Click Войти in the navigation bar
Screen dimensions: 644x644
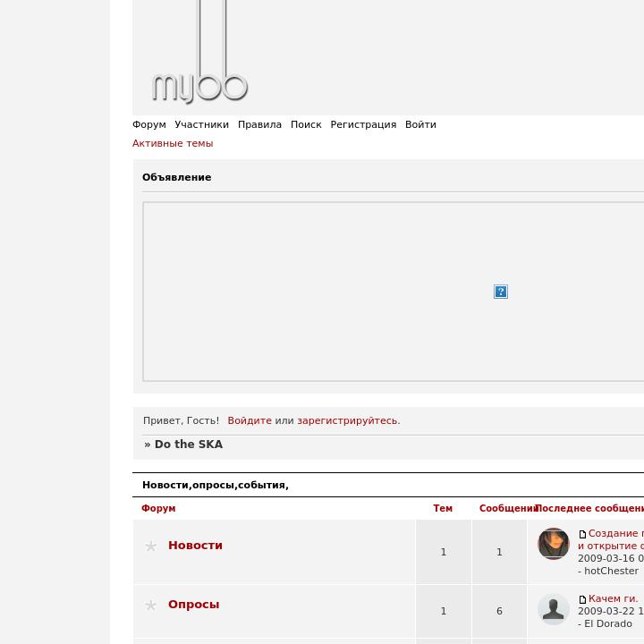(420, 124)
